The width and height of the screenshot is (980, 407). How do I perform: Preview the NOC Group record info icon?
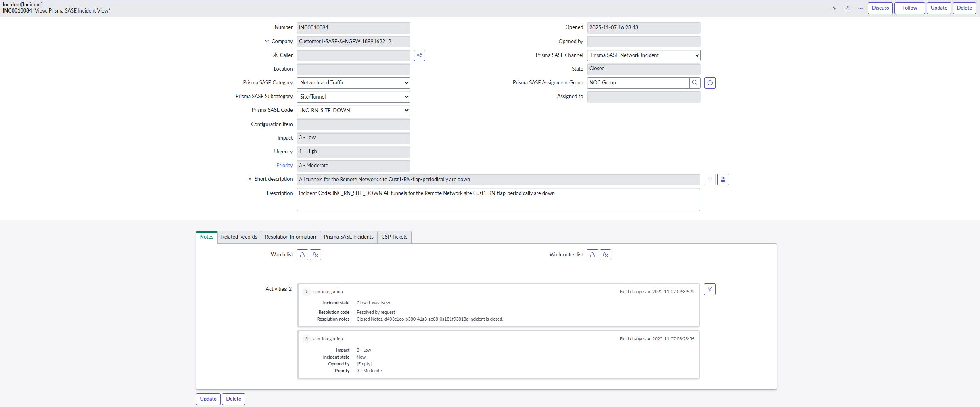pyautogui.click(x=710, y=83)
